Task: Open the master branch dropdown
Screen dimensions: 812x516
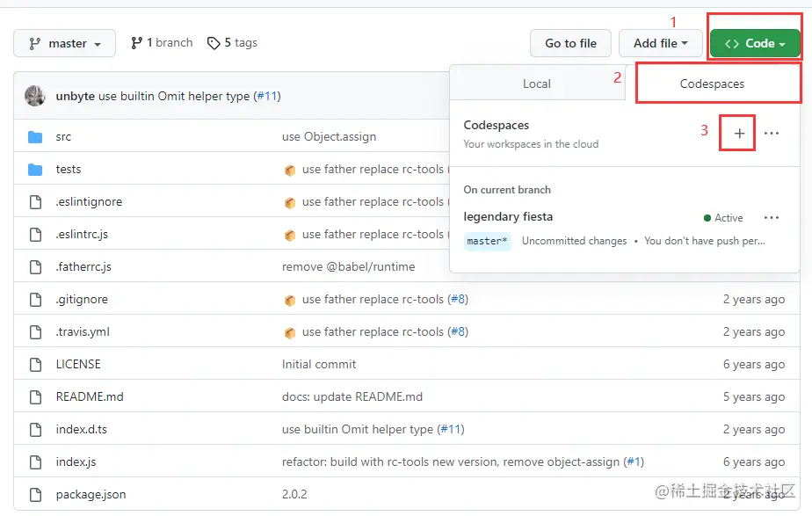Action: click(x=65, y=43)
